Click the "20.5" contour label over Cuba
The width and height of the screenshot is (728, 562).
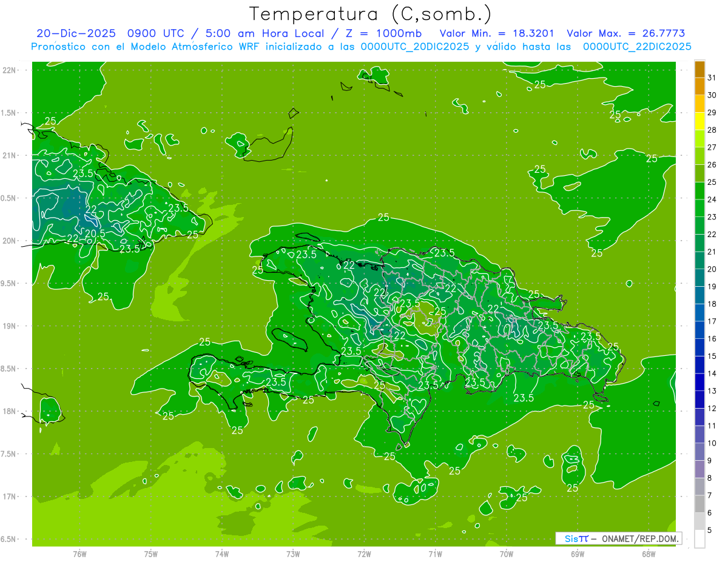(95, 233)
